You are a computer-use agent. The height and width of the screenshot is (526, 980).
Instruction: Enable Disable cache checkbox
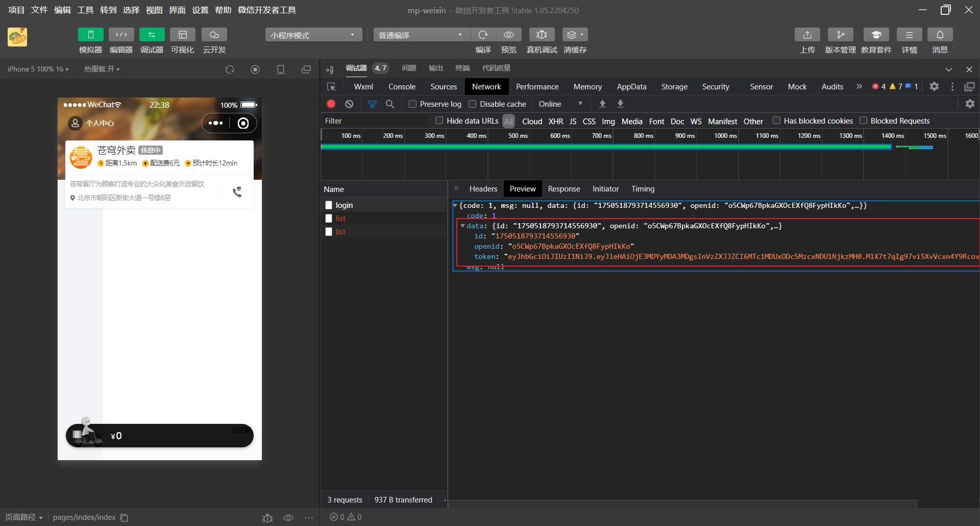pyautogui.click(x=472, y=104)
